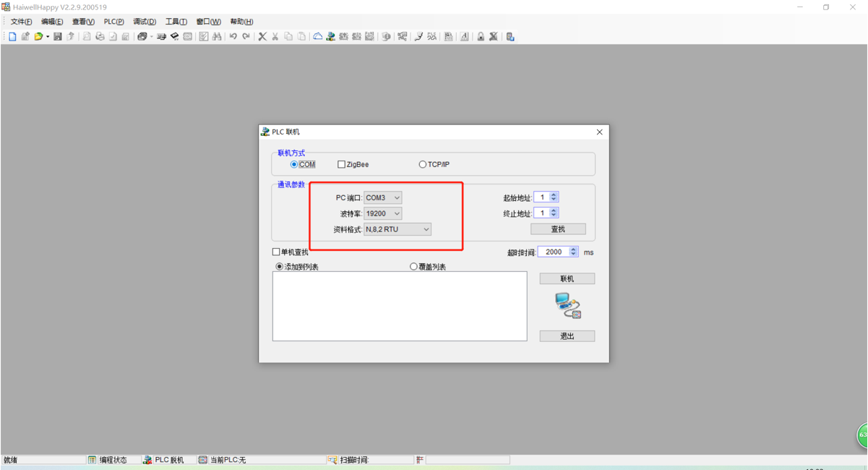Click the Paste clipboard icon
This screenshot has height=470, width=868.
pyautogui.click(x=301, y=36)
